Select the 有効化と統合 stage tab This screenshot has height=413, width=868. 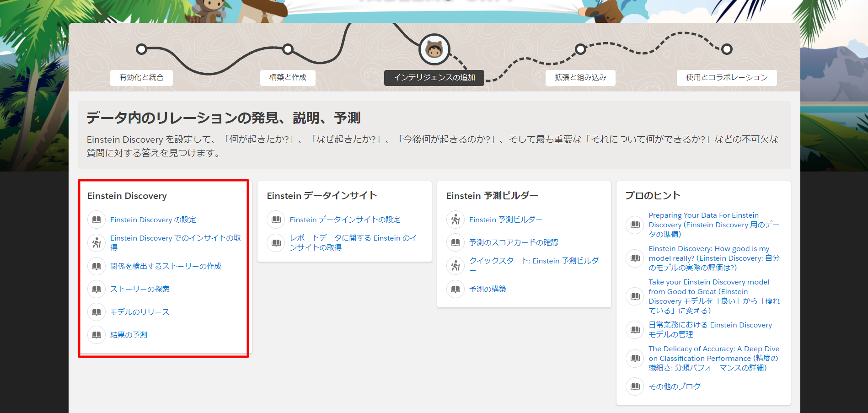[141, 77]
